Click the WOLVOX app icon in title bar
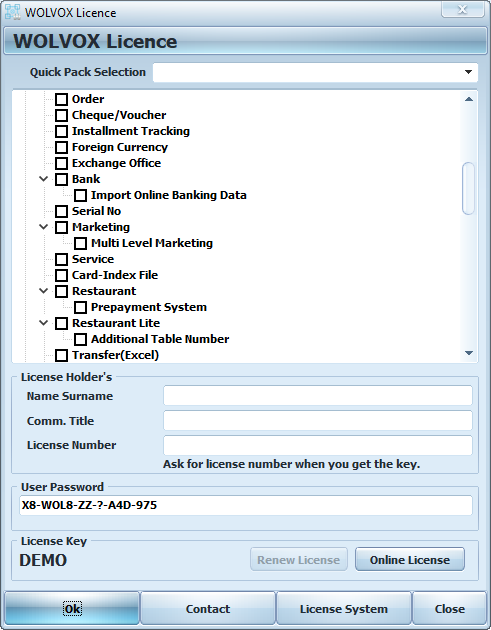Image resolution: width=491 pixels, height=630 pixels. (x=12, y=12)
